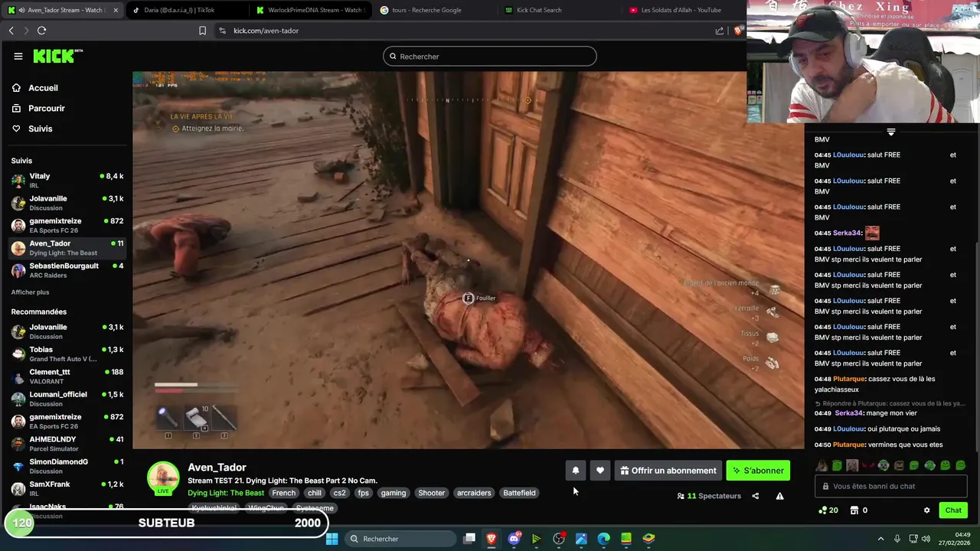The image size is (980, 551).
Task: Open Loumani_officiel recommended channel
Action: coord(67,399)
